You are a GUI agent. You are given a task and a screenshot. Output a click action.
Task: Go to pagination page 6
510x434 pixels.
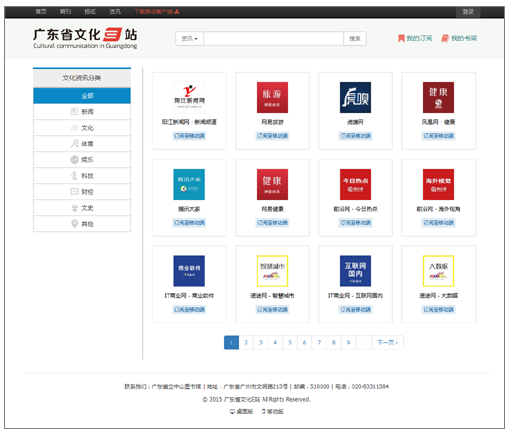coord(304,342)
